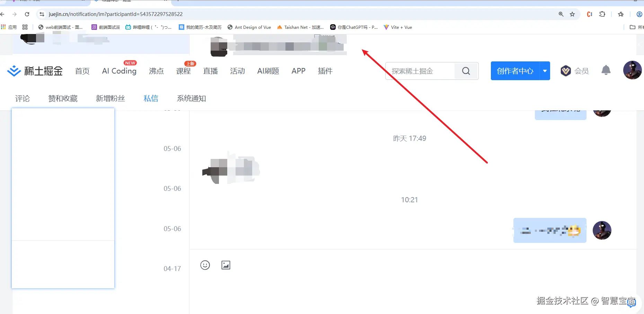Open the Ant Design of Vue bookmark
This screenshot has width=644, height=314.
pyautogui.click(x=249, y=27)
